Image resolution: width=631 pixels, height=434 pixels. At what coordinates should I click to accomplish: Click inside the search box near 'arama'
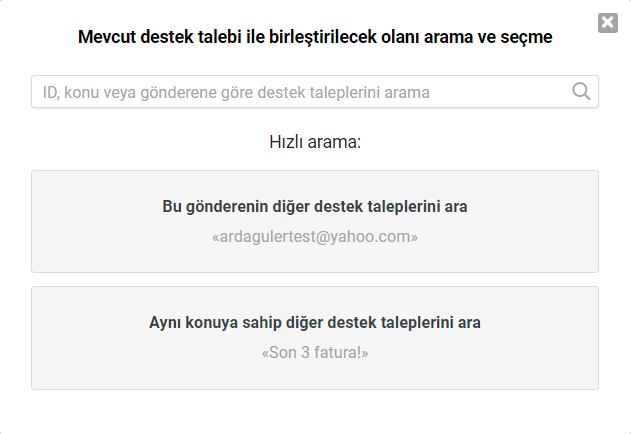(x=407, y=93)
